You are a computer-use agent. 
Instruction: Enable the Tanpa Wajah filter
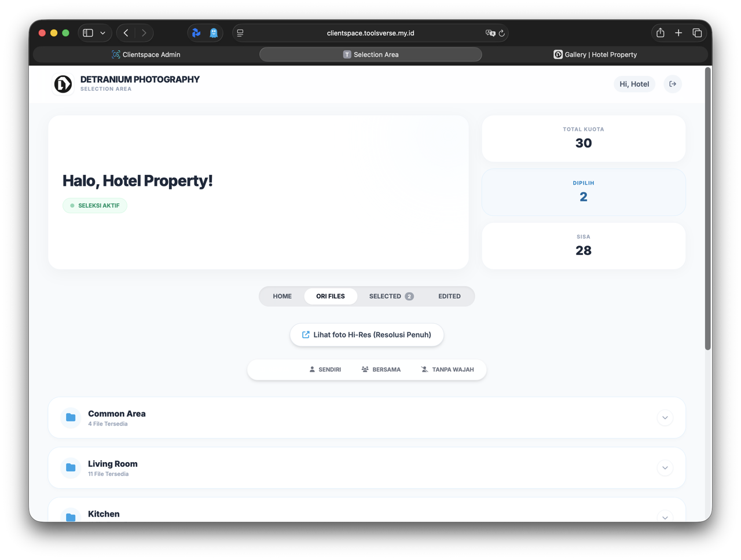click(x=447, y=369)
